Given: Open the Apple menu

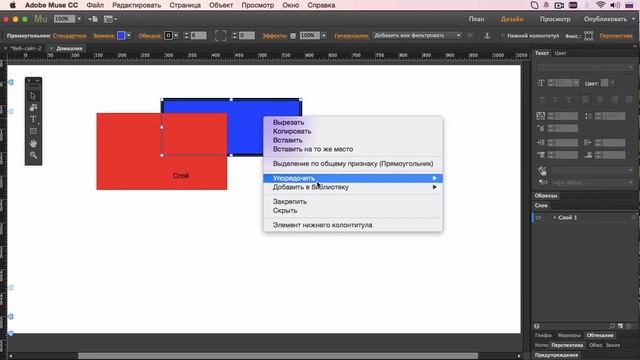Looking at the screenshot, I should coord(12,5).
